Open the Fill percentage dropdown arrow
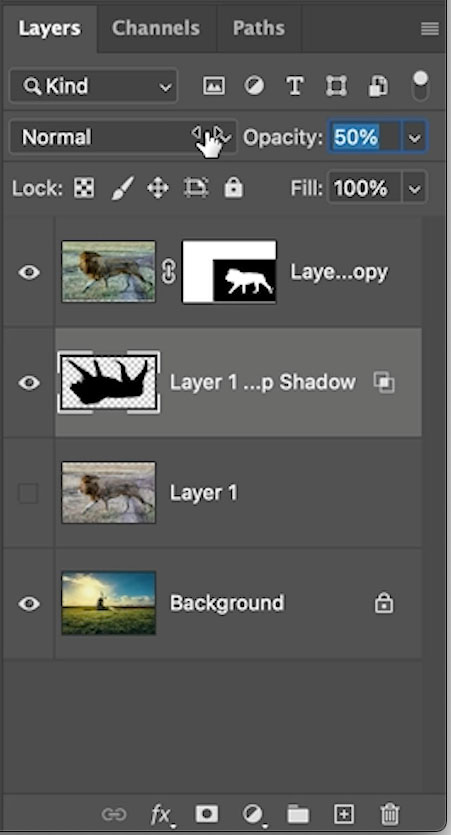This screenshot has width=451, height=835. [x=414, y=188]
